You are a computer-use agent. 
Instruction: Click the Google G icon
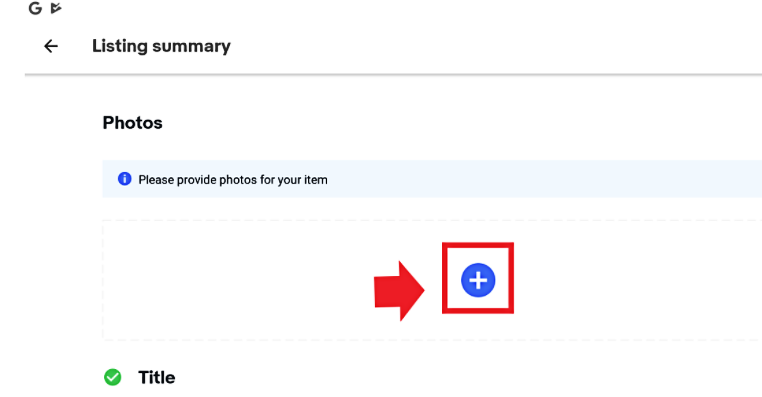(35, 8)
